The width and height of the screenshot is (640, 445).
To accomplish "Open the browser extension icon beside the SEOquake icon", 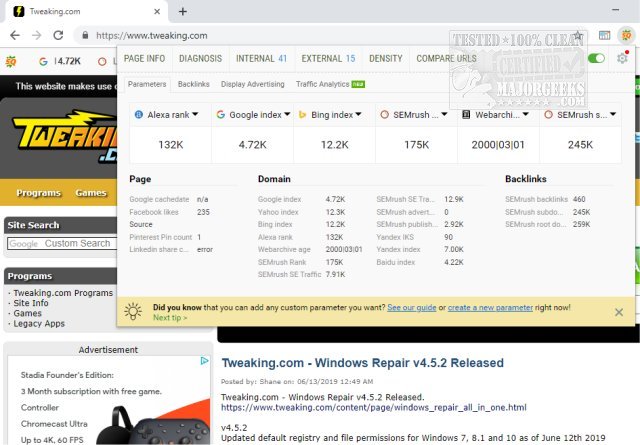I will (604, 36).
